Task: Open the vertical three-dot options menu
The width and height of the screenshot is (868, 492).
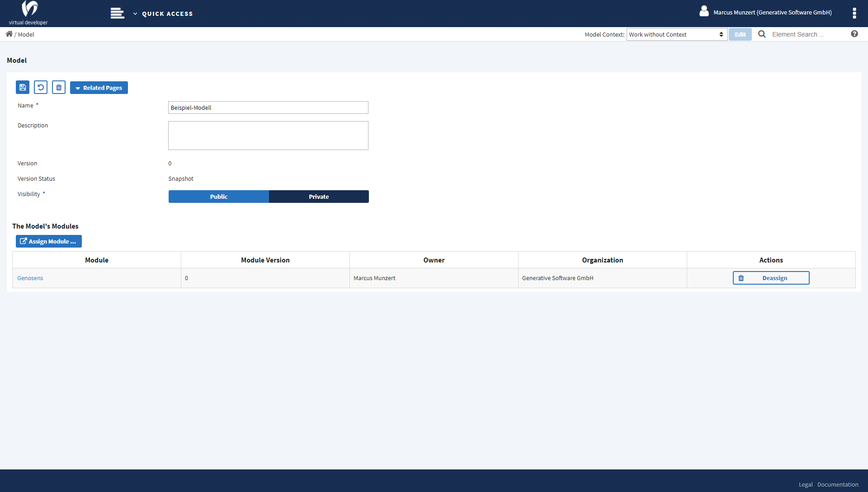Action: point(854,13)
